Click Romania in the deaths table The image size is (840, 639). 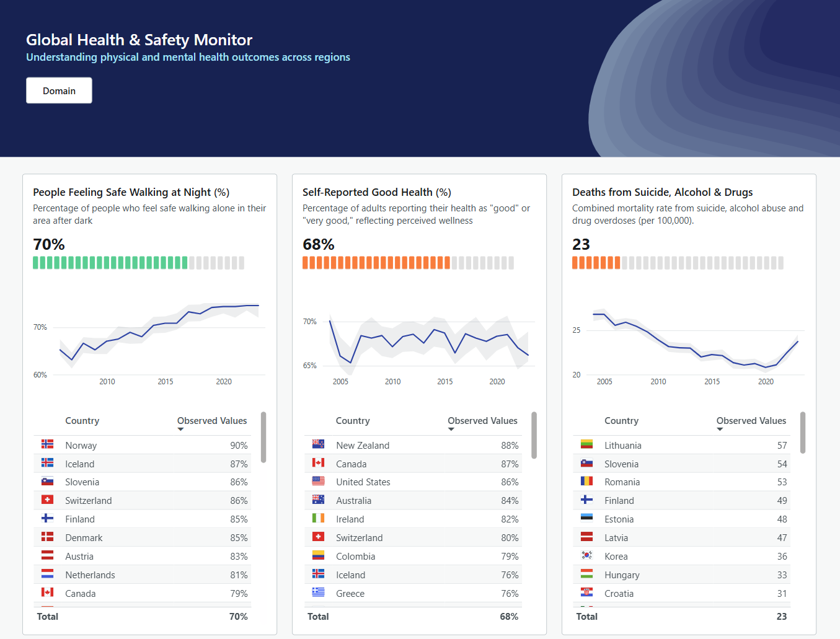(x=622, y=481)
